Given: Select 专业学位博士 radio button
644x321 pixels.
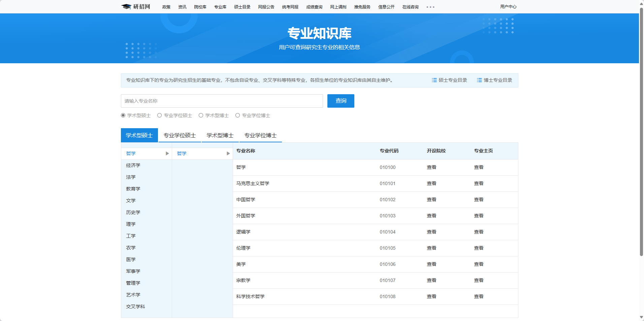Looking at the screenshot, I should coord(238,115).
